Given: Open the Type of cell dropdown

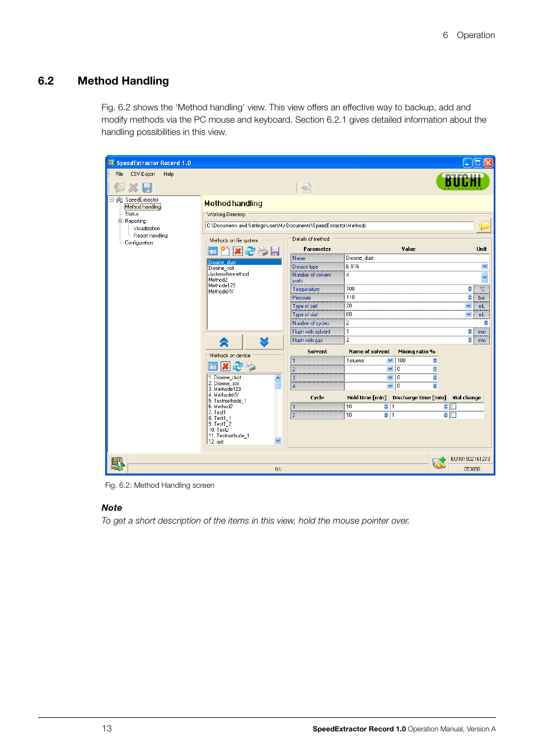Looking at the screenshot, I should click(469, 306).
